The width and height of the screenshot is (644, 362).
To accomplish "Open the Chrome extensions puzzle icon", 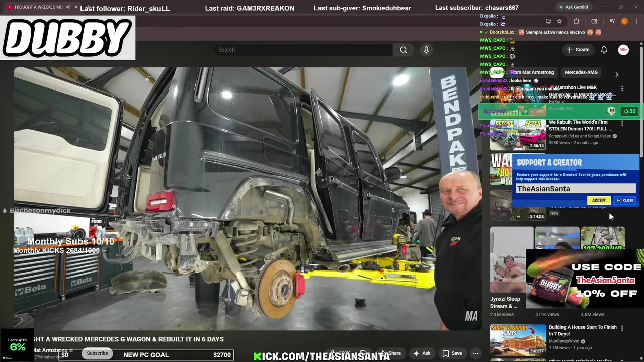I will pyautogui.click(x=577, y=21).
